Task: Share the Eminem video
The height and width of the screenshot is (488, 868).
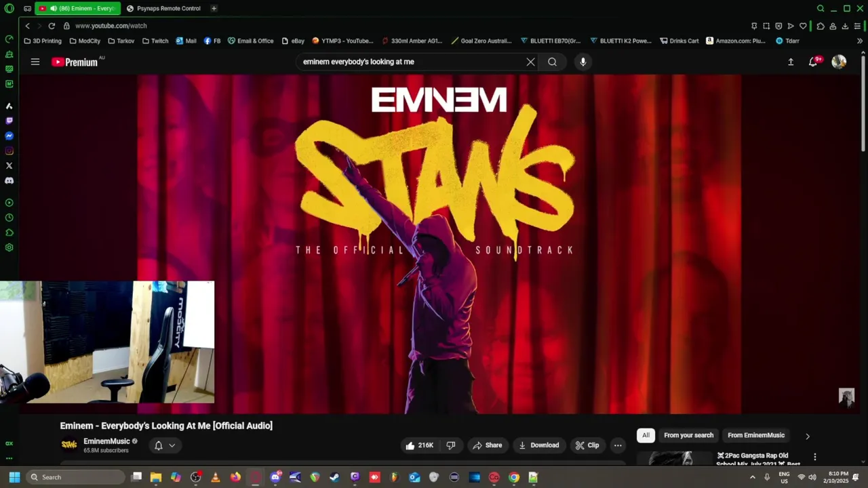Action: [488, 445]
